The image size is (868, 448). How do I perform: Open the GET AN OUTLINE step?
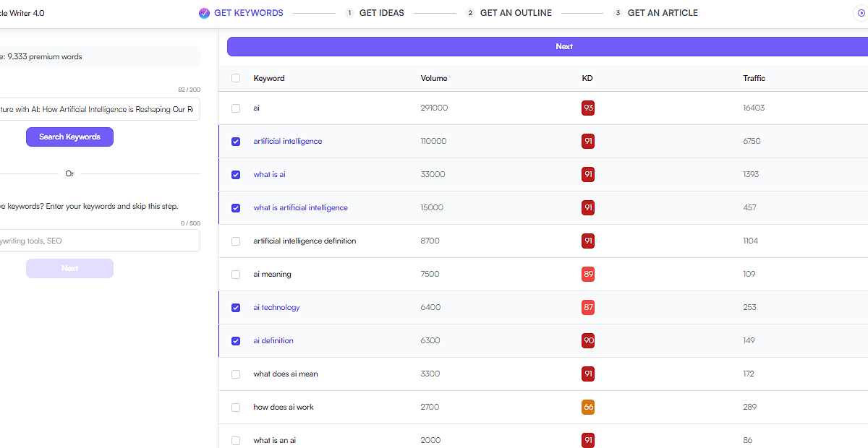point(516,13)
